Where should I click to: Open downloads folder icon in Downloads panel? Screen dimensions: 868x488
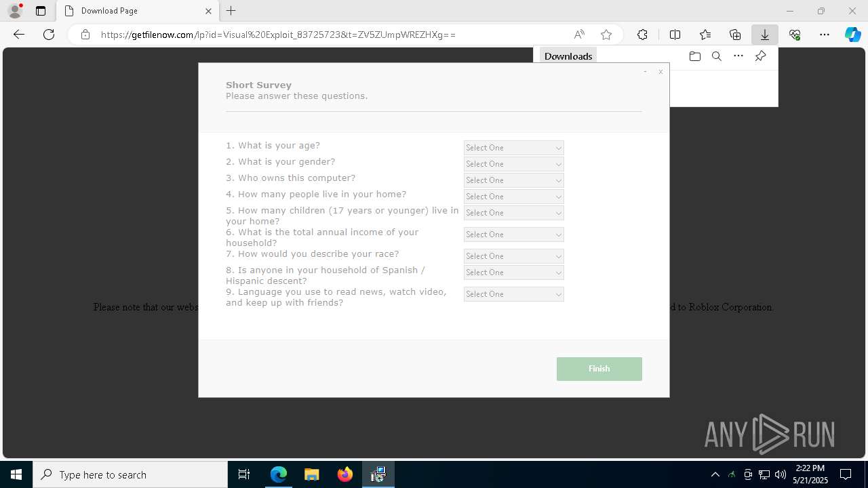[x=694, y=56]
